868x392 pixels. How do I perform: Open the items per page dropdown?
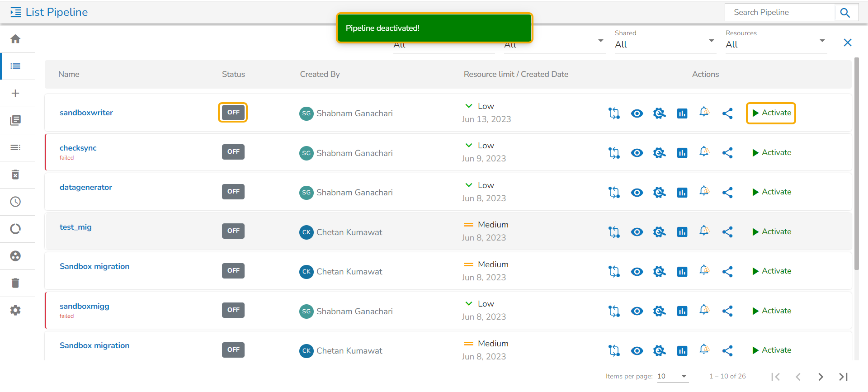tap(672, 376)
